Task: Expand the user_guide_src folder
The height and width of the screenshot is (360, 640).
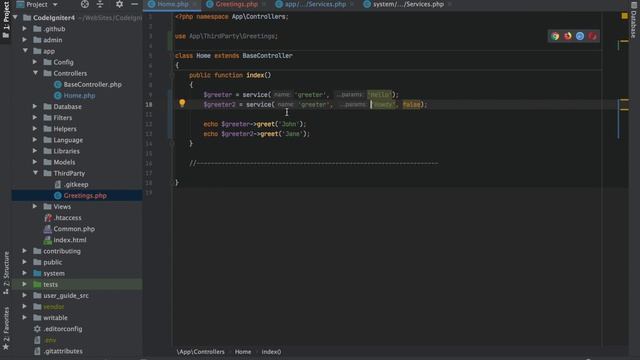Action: pyautogui.click(x=25, y=295)
